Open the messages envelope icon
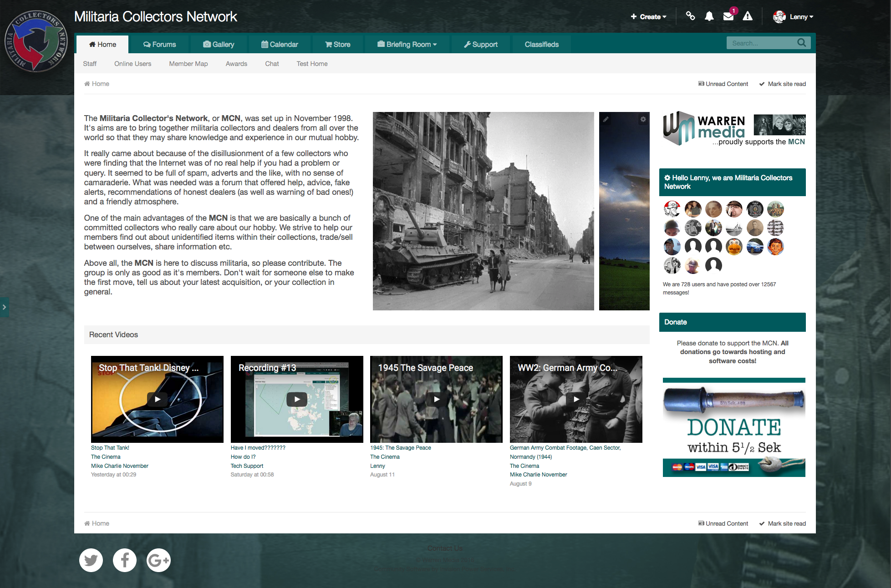 click(x=728, y=17)
